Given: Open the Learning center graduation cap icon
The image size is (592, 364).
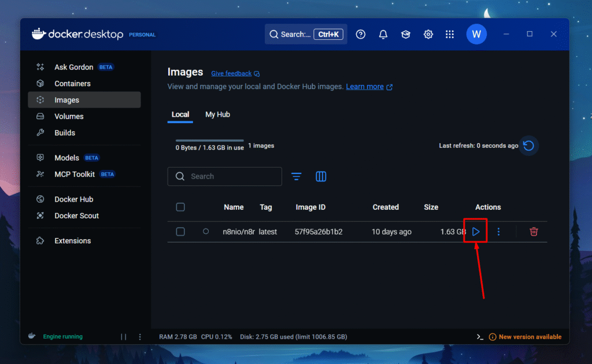Looking at the screenshot, I should pos(406,35).
